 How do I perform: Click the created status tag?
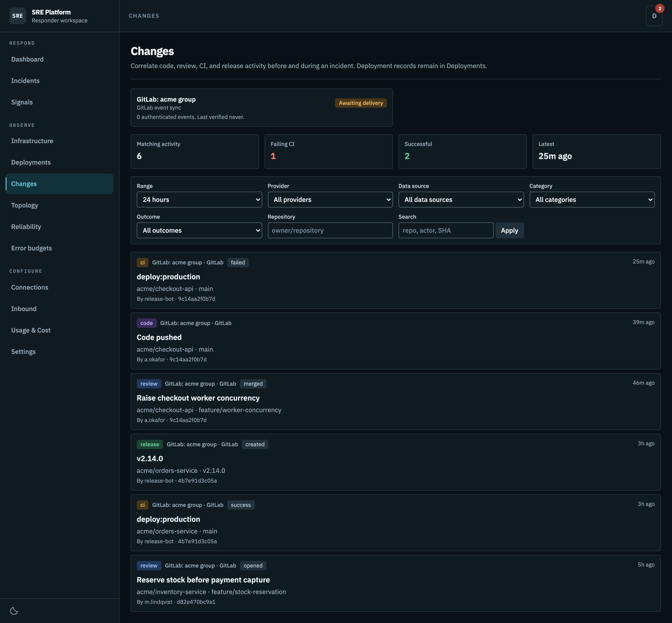pos(255,444)
